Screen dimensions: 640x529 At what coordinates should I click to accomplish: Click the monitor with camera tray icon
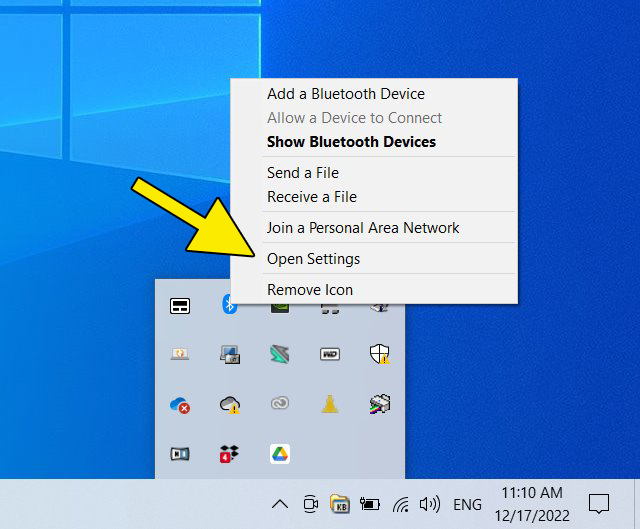coord(230,354)
